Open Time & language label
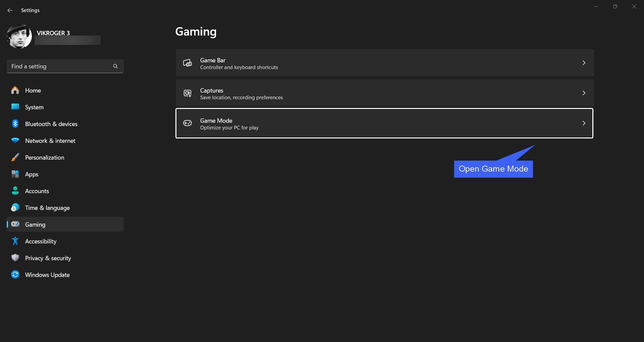 coord(47,208)
